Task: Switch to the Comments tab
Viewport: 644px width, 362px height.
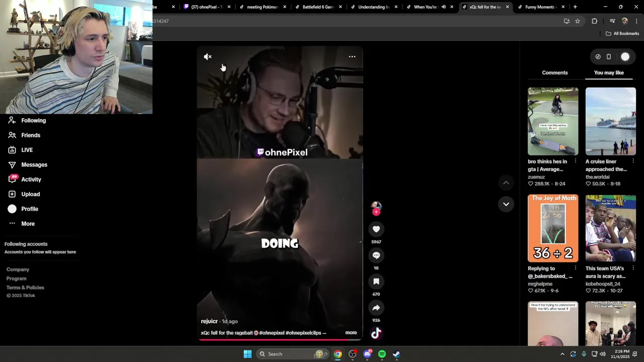Action: [555, 72]
